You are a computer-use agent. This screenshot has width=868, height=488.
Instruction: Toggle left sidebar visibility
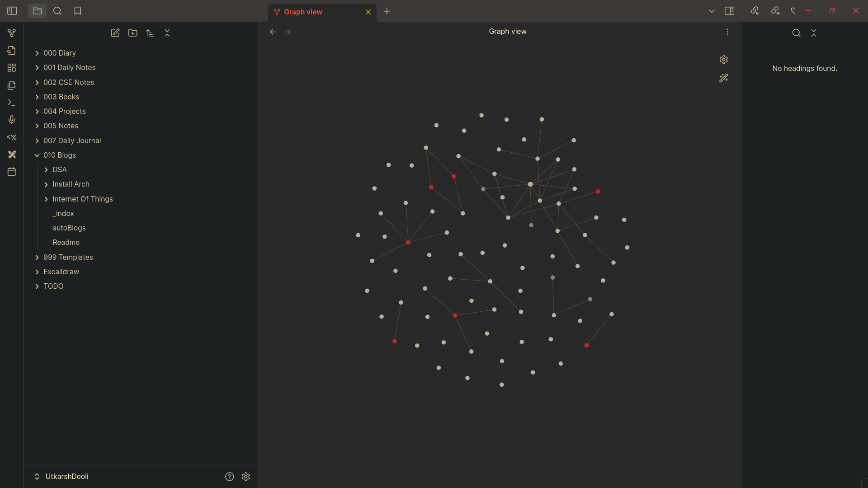coord(12,11)
